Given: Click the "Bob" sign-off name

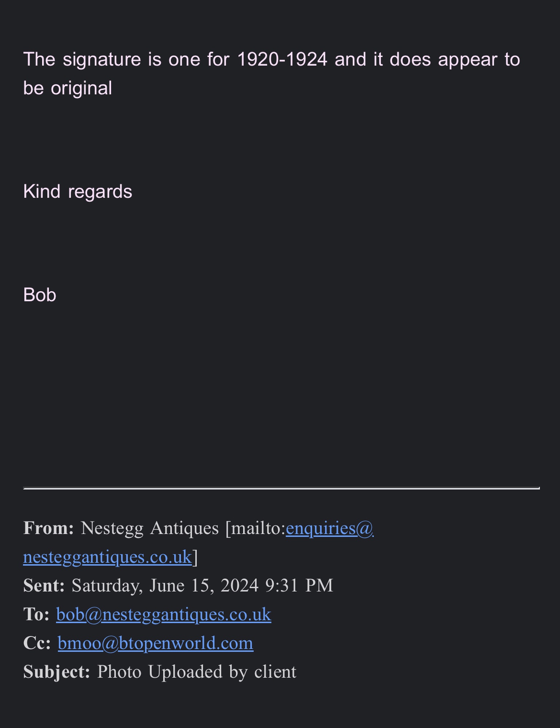Looking at the screenshot, I should pos(40,295).
